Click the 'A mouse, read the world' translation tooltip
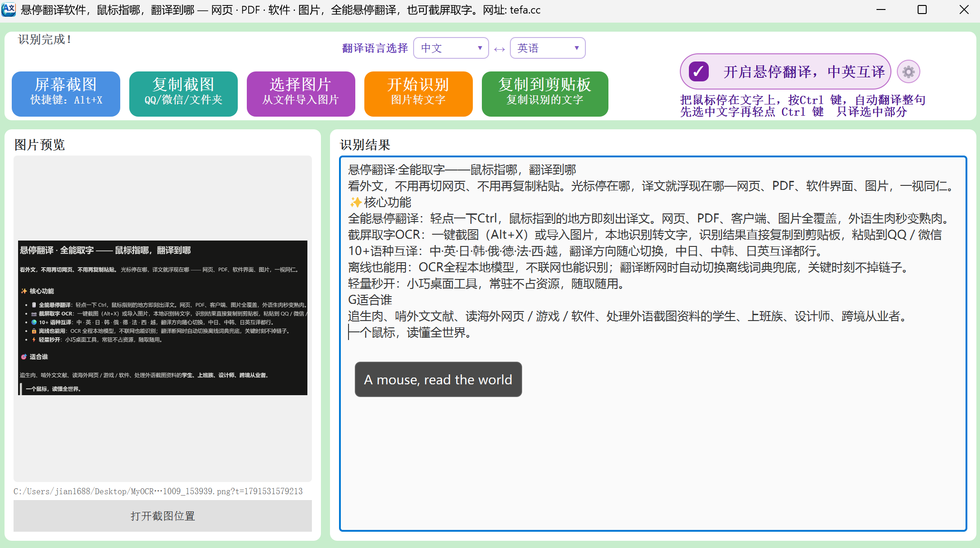980x548 pixels. (x=438, y=379)
